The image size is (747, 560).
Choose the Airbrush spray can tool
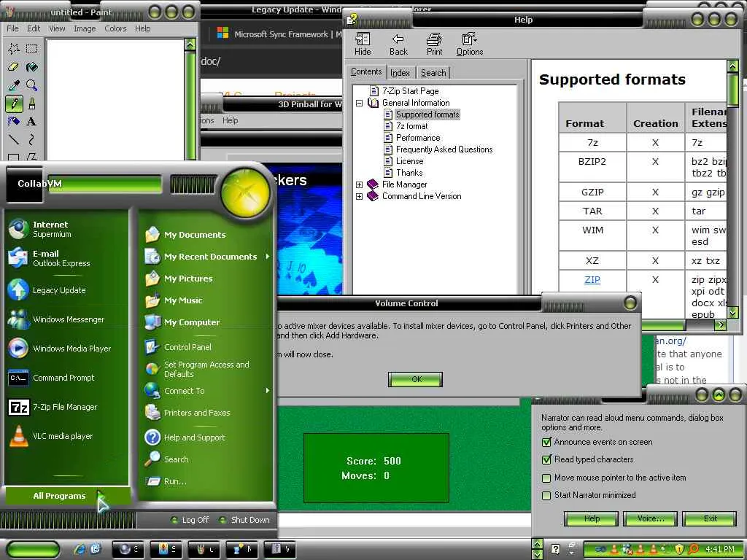13,122
